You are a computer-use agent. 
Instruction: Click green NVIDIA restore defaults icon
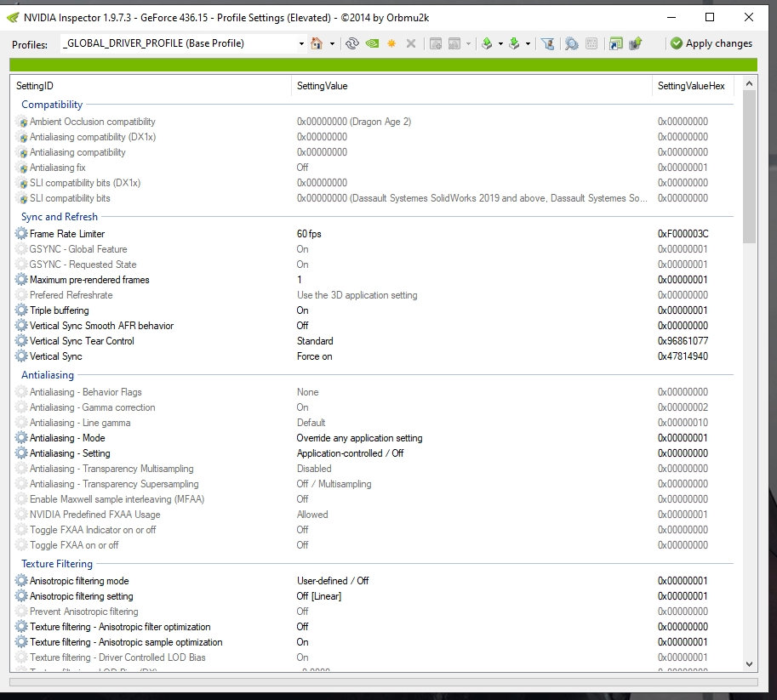[372, 43]
